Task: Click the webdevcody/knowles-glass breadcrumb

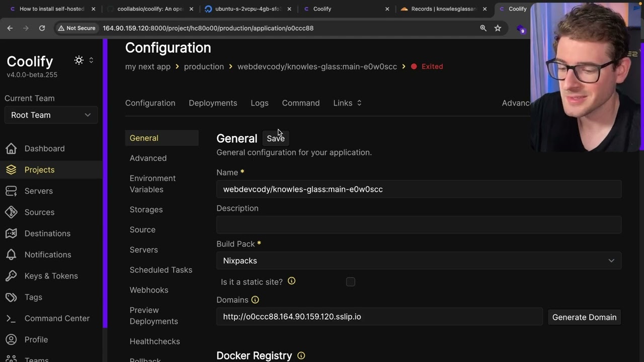Action: click(317, 66)
